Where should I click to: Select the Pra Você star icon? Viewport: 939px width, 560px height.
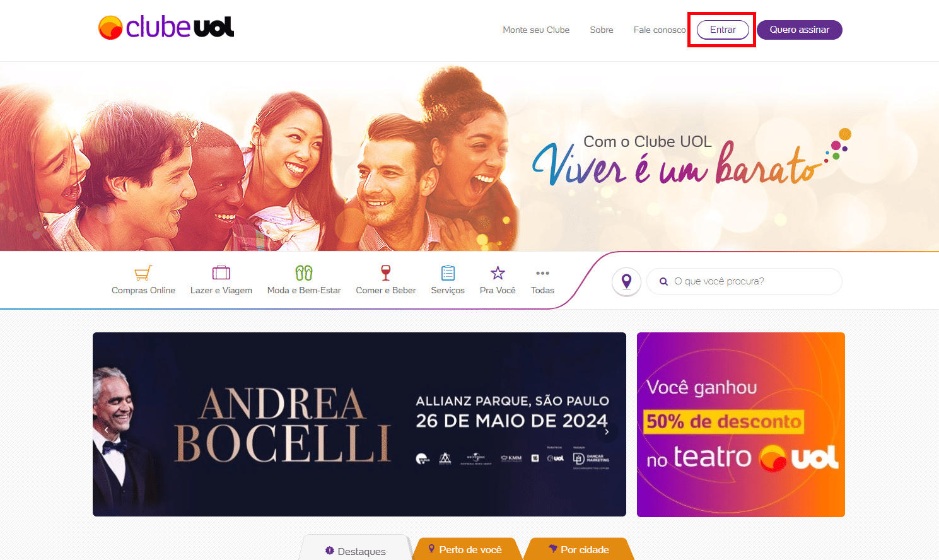[498, 272]
